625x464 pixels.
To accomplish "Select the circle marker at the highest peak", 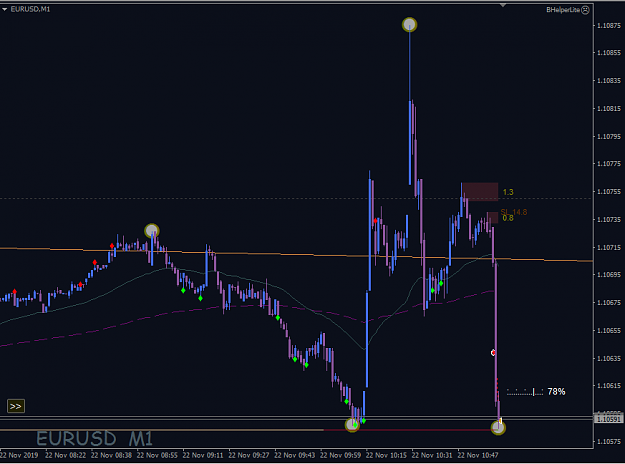I will (409, 25).
